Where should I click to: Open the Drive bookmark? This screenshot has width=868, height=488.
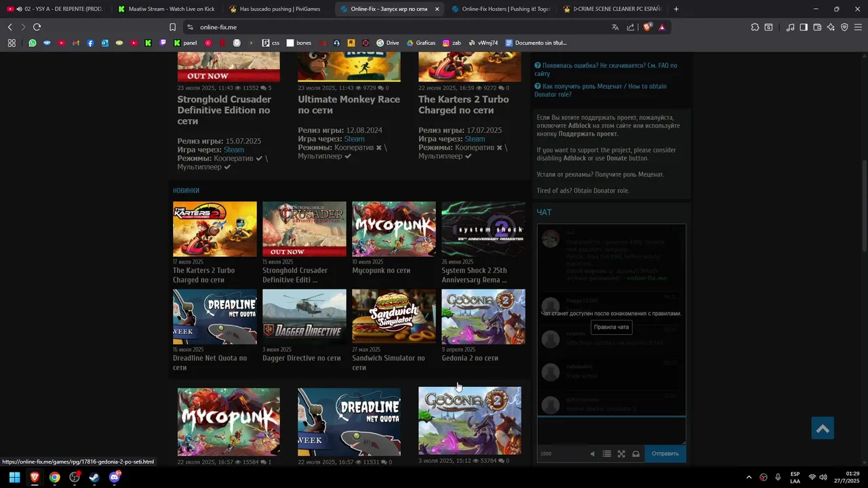tap(388, 43)
